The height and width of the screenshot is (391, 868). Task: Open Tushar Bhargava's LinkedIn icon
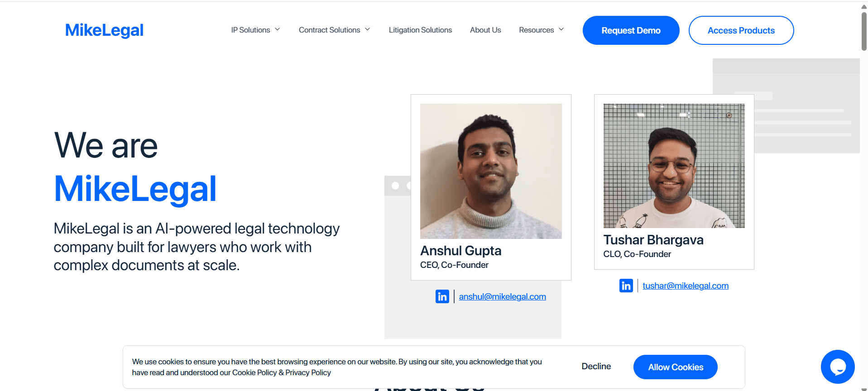coord(626,286)
